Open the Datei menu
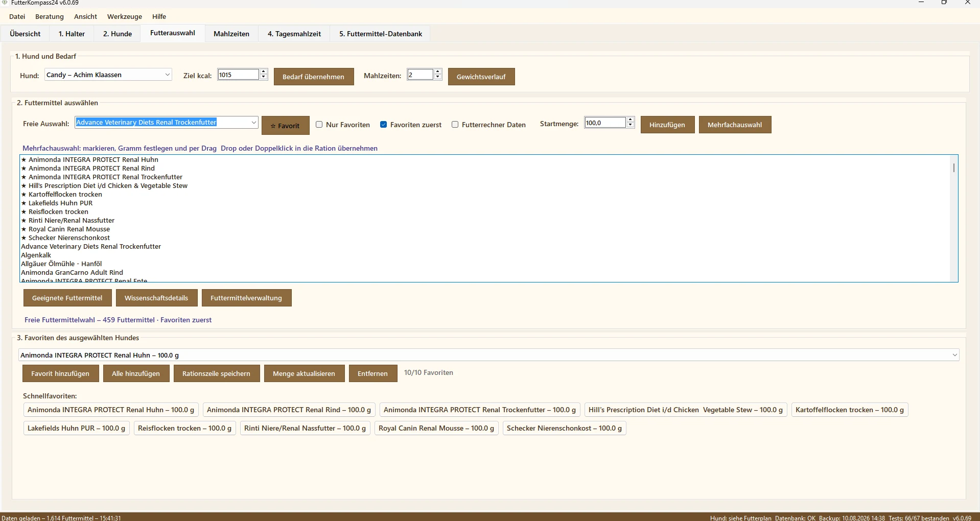The image size is (980, 521). coord(17,16)
